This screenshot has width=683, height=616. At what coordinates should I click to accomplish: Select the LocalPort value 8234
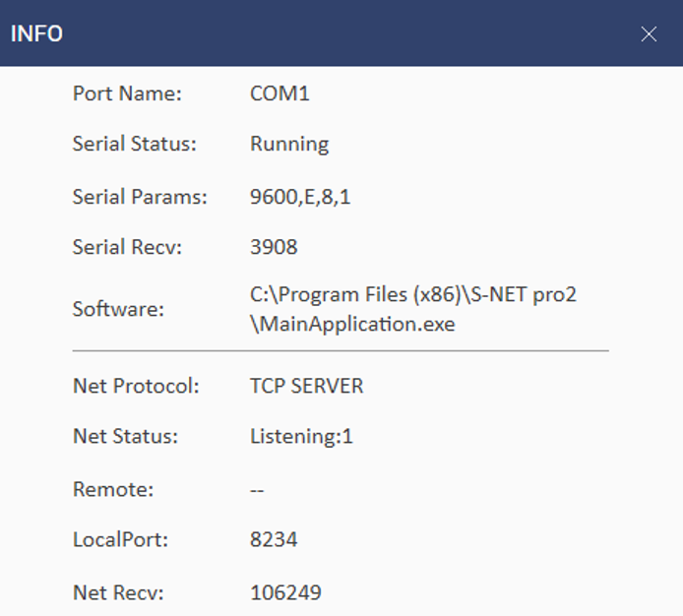click(274, 540)
